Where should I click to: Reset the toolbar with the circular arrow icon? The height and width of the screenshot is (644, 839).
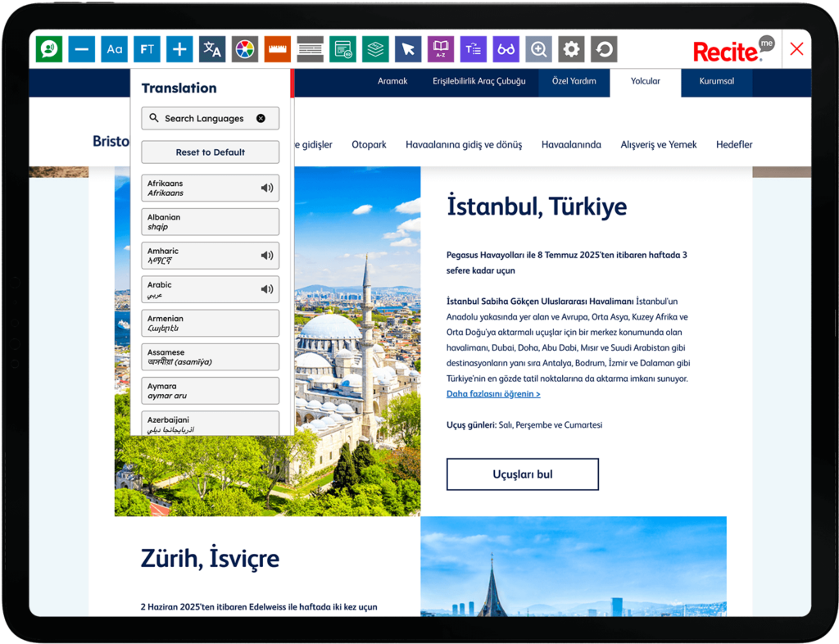point(604,48)
